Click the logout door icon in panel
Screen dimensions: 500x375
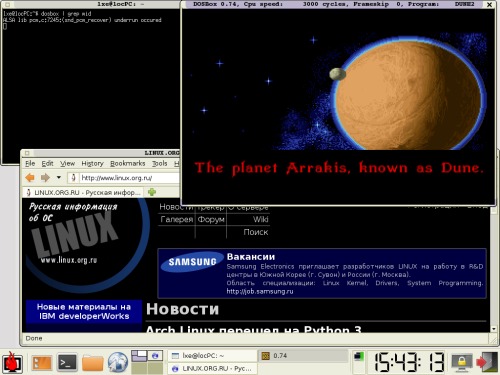coord(487,362)
